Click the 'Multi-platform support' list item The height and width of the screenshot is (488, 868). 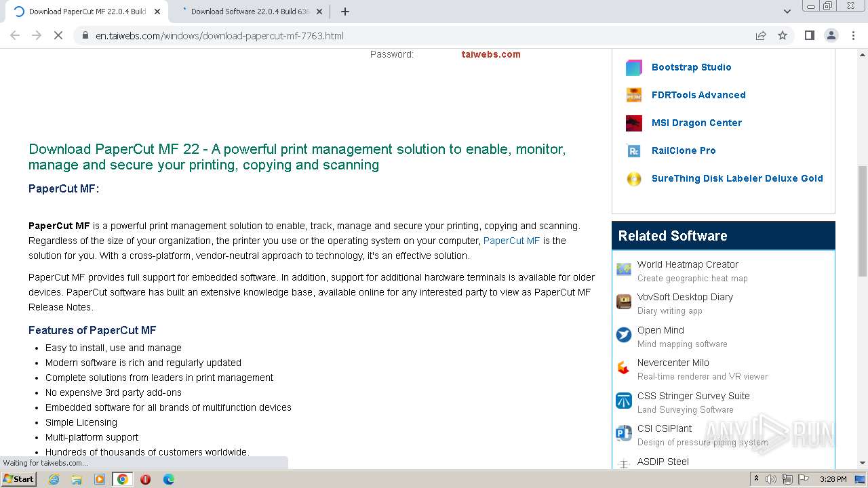click(92, 437)
